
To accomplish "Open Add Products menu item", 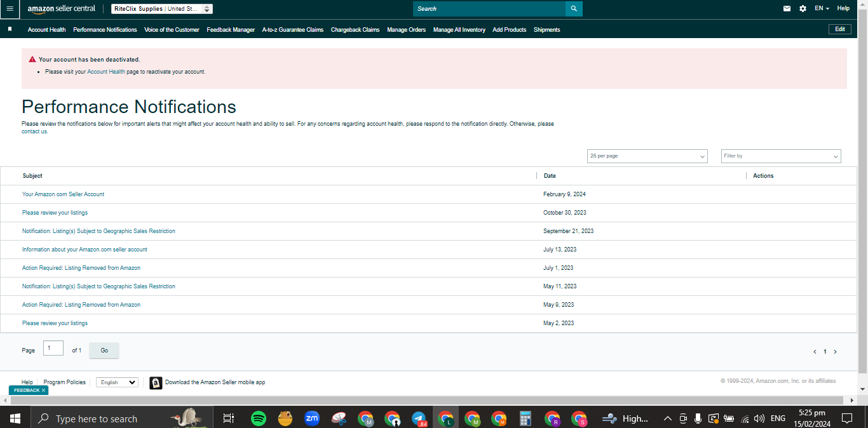I will click(509, 30).
